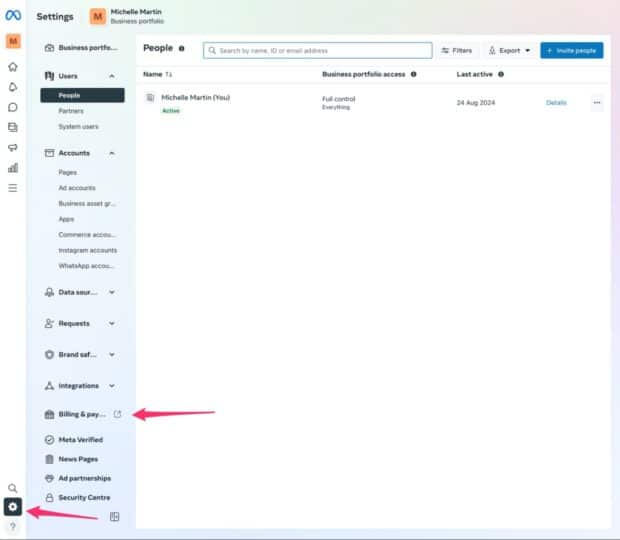
Task: Collapse sidebar with panel toggle icon
Action: click(114, 517)
